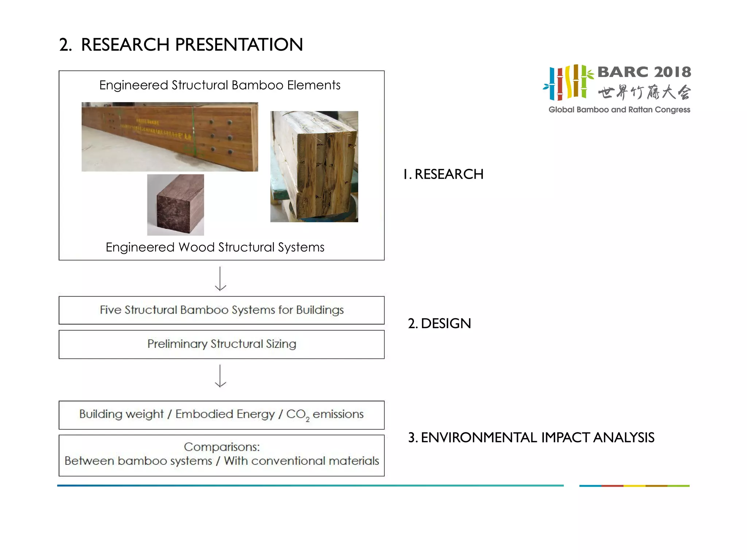
Task: Click the 'Comparisons:' heading text
Action: click(x=222, y=447)
